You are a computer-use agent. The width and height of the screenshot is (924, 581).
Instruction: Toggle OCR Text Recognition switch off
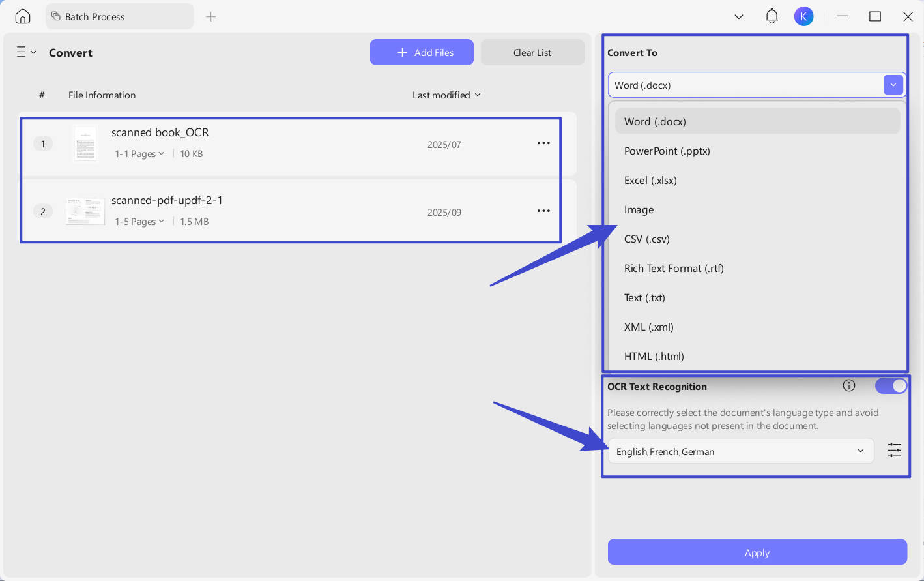(x=891, y=386)
